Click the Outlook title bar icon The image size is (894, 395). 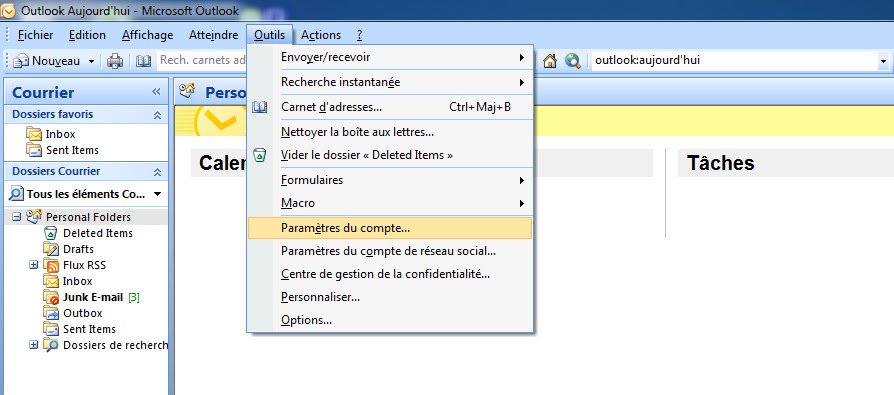tap(9, 10)
